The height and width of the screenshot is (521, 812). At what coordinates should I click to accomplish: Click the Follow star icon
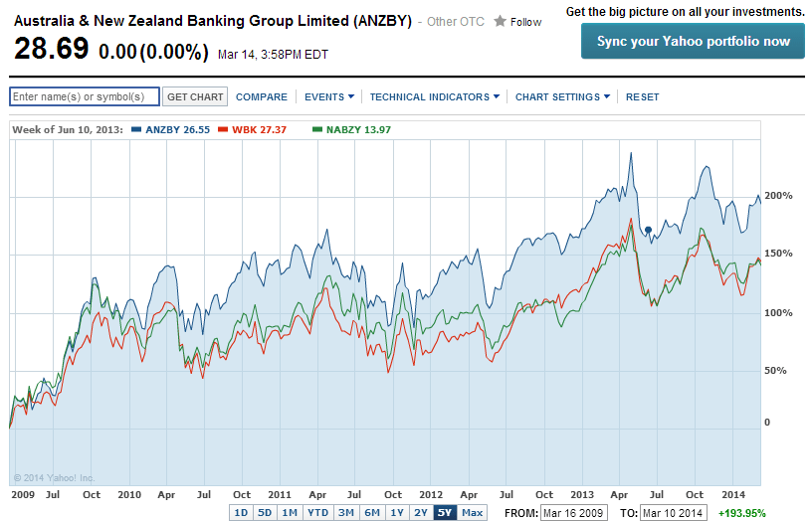[x=500, y=22]
